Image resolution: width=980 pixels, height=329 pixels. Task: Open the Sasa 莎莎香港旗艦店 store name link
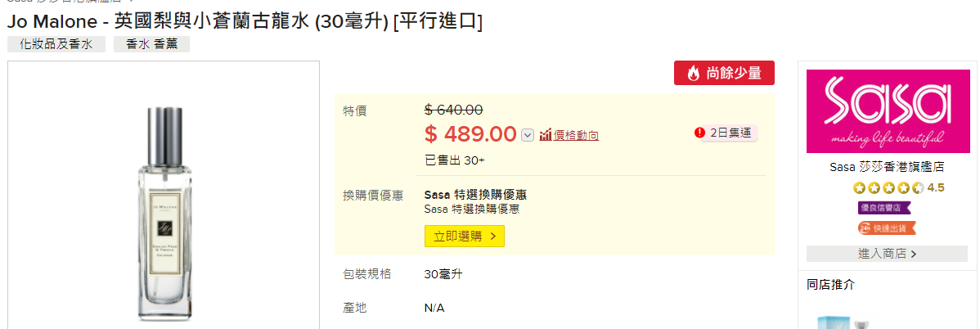(886, 167)
